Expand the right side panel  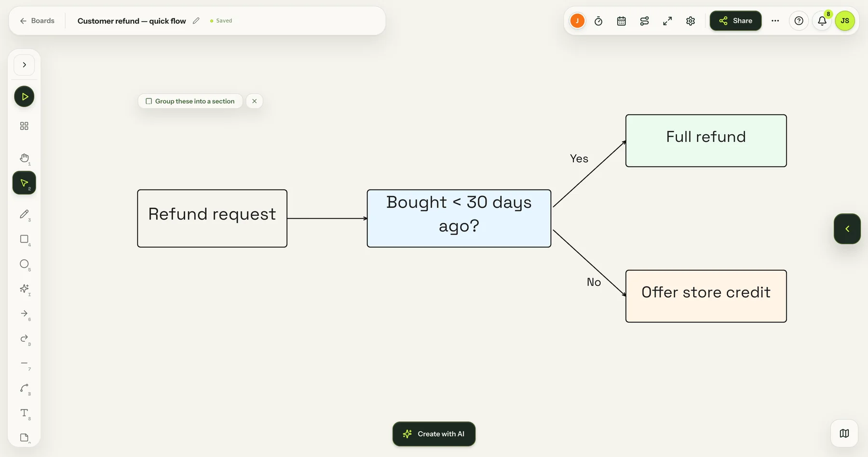[x=847, y=229]
